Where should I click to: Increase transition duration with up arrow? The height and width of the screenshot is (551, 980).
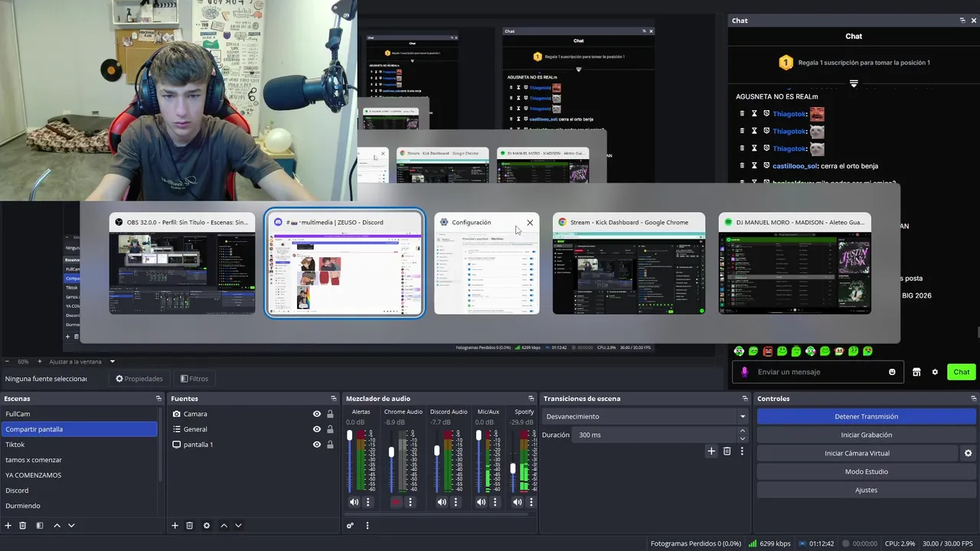pos(742,432)
